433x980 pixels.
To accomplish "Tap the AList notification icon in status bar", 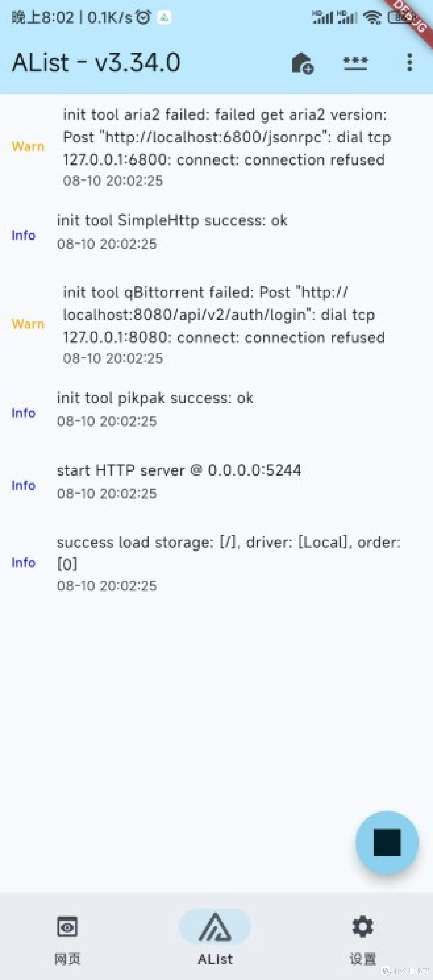I will (x=164, y=18).
